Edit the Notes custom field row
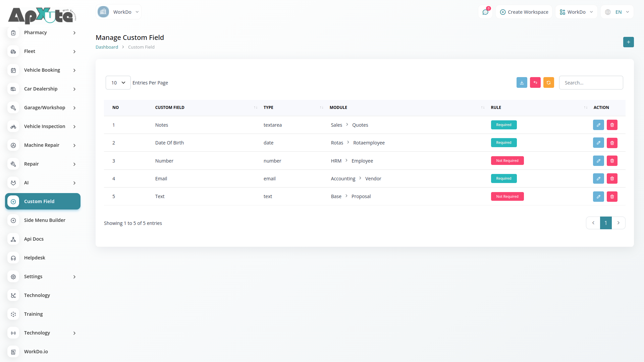Image resolution: width=644 pixels, height=362 pixels. point(598,125)
